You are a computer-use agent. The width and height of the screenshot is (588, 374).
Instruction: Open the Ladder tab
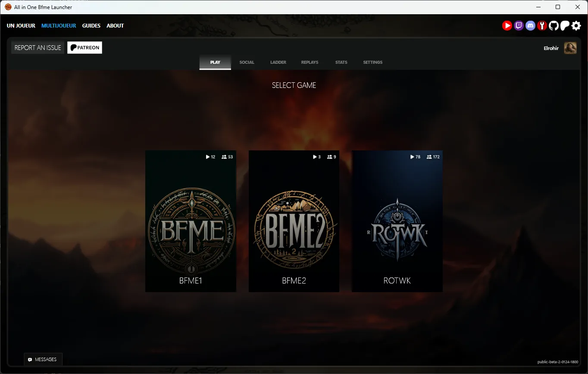(x=278, y=62)
